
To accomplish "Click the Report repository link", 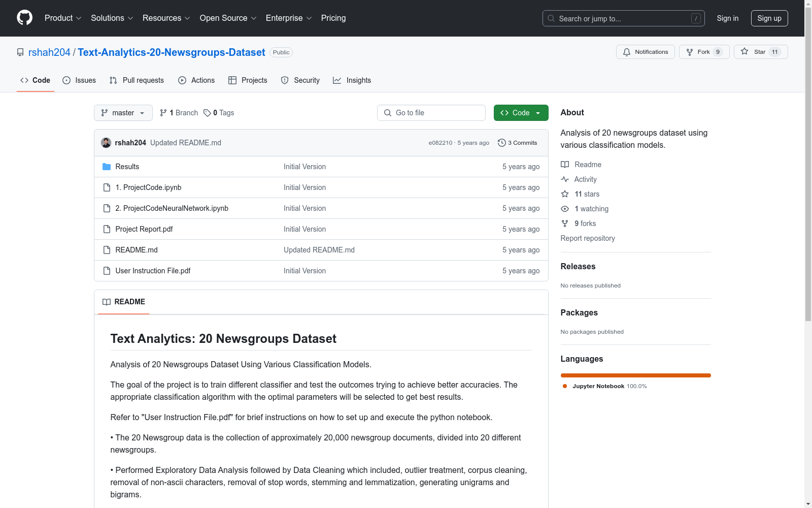I will [588, 238].
